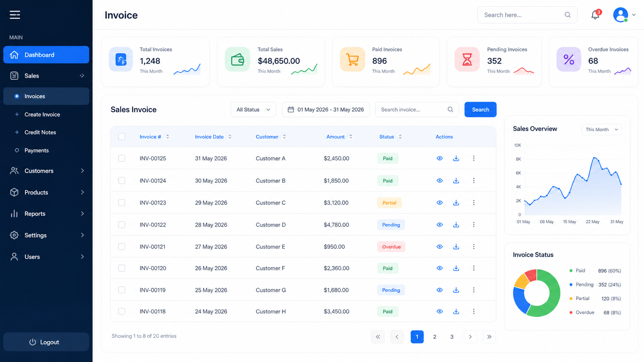
Task: Download invoice INV-00125
Action: (456, 158)
